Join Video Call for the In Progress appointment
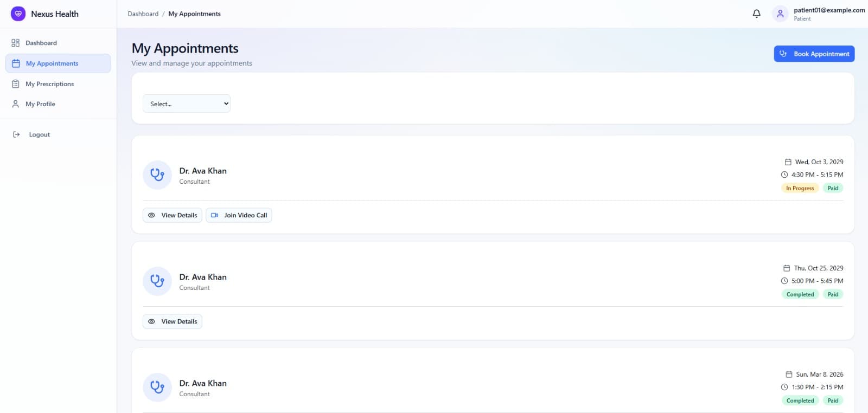 pyautogui.click(x=239, y=215)
